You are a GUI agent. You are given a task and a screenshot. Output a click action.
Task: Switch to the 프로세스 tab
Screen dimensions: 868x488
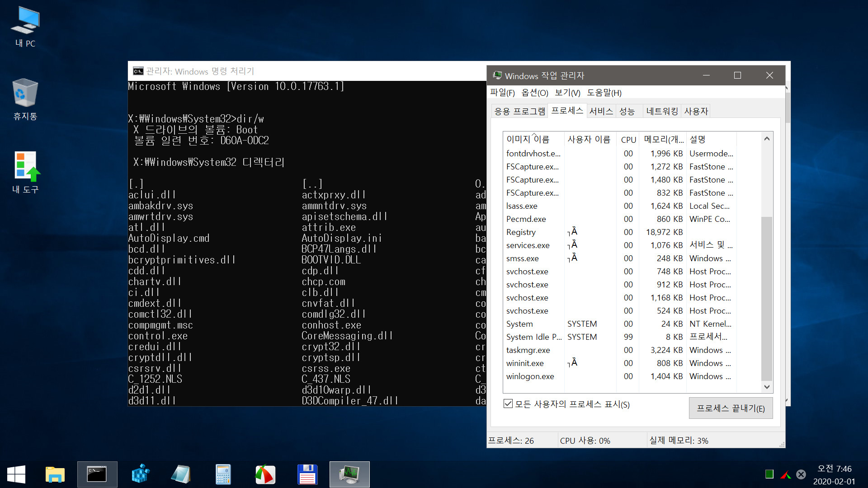click(x=567, y=111)
